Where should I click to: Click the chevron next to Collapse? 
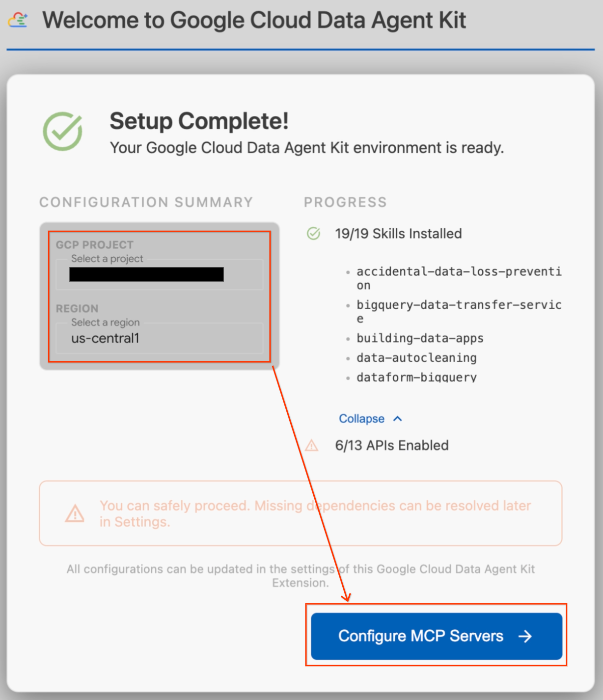[398, 419]
